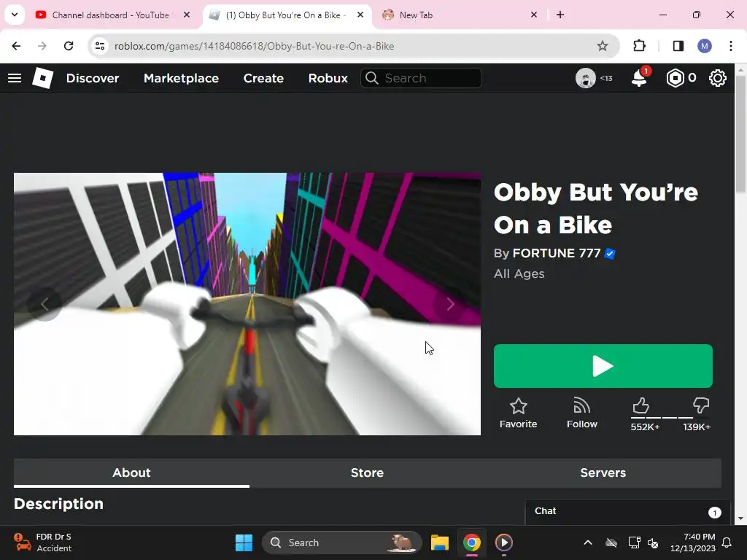Close the Channel dashboard YouTube tab
Screen dimensions: 747x560
click(187, 15)
